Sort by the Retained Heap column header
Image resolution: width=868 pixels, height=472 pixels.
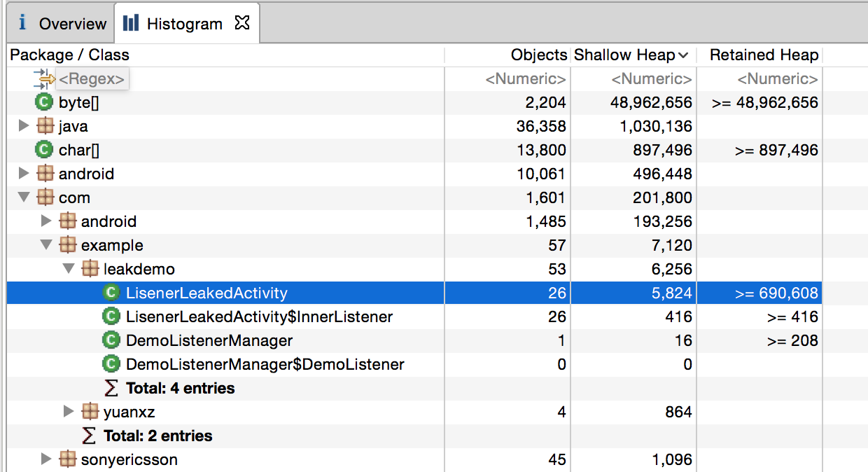click(x=763, y=55)
